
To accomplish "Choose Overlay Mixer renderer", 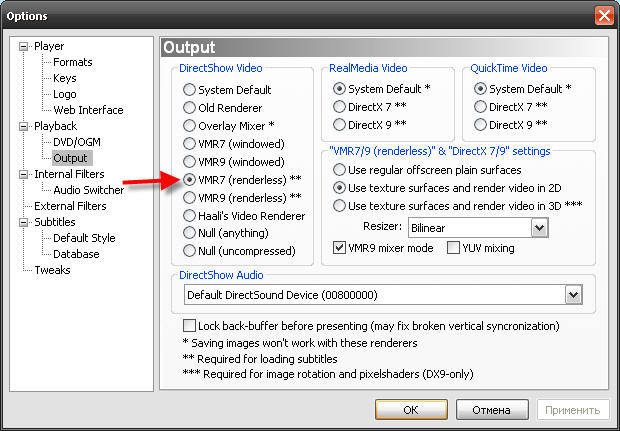I will [x=189, y=126].
